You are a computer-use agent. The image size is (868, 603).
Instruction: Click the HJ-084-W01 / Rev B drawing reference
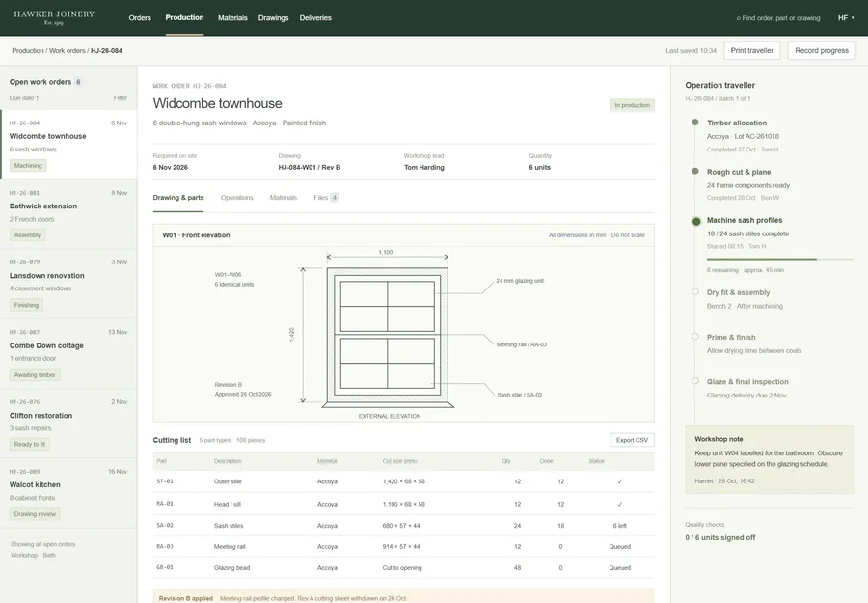pyautogui.click(x=310, y=167)
